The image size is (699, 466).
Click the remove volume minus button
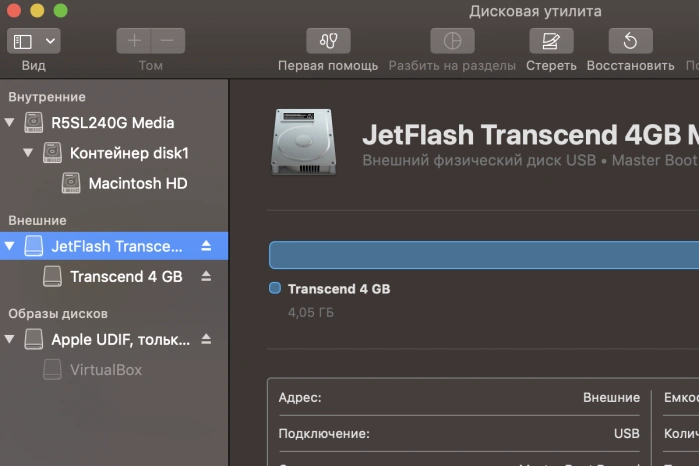[x=168, y=41]
